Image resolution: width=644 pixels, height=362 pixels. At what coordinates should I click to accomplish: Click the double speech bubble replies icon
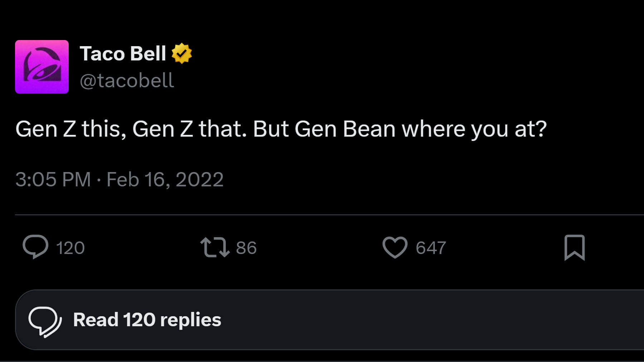pos(45,321)
